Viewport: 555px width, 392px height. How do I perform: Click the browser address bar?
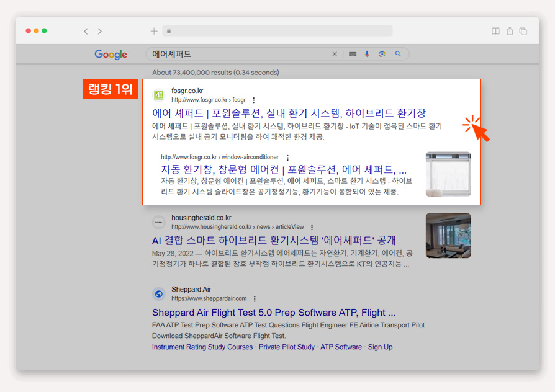tap(277, 31)
